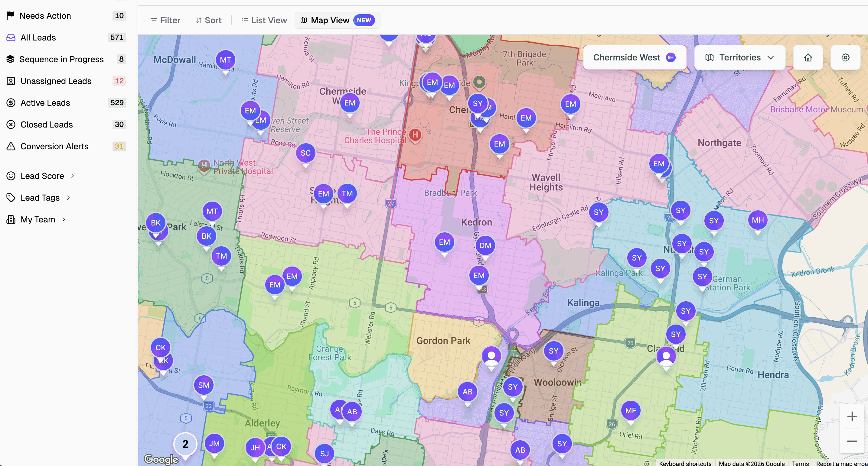Open the Filter panel

click(x=165, y=20)
